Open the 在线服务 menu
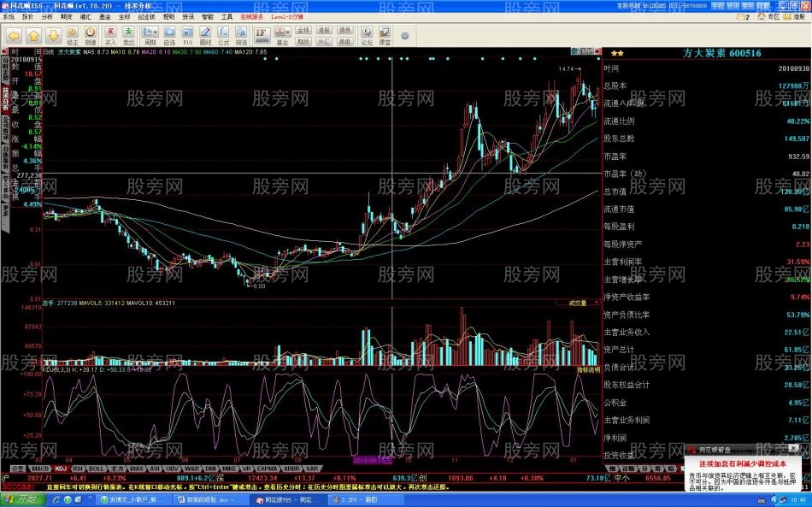812x507 pixels. click(x=251, y=17)
